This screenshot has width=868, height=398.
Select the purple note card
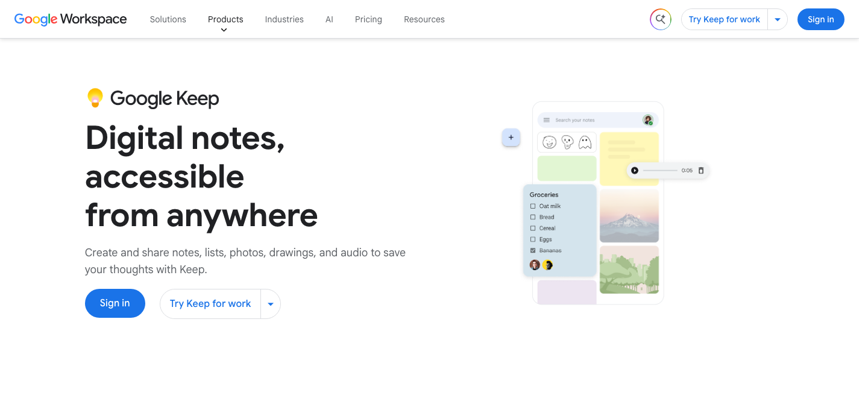(567, 292)
